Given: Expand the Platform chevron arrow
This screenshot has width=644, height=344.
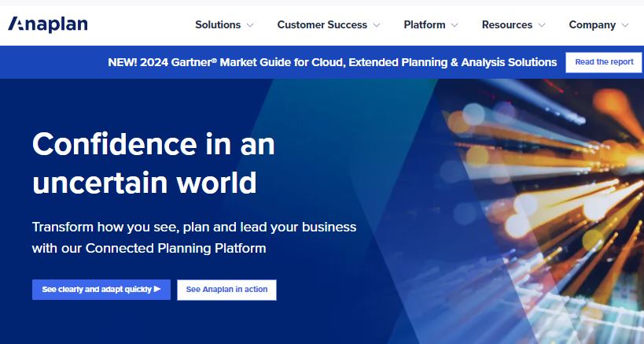Looking at the screenshot, I should 454,25.
